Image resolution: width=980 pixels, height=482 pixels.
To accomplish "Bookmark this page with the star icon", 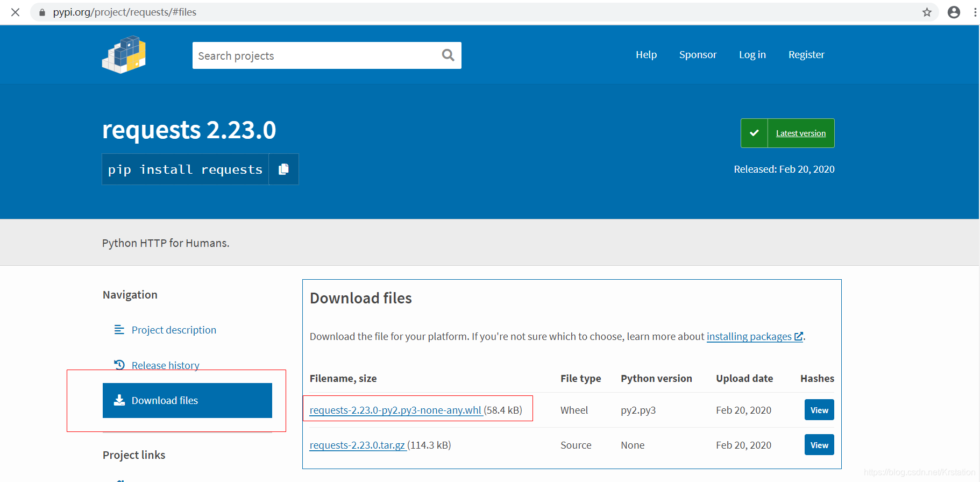I will point(927,12).
